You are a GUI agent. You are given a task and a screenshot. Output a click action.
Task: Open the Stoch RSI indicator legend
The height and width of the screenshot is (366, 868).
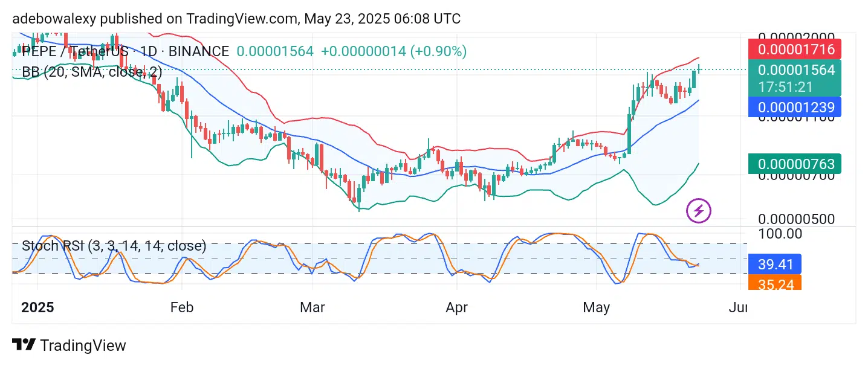click(x=114, y=246)
